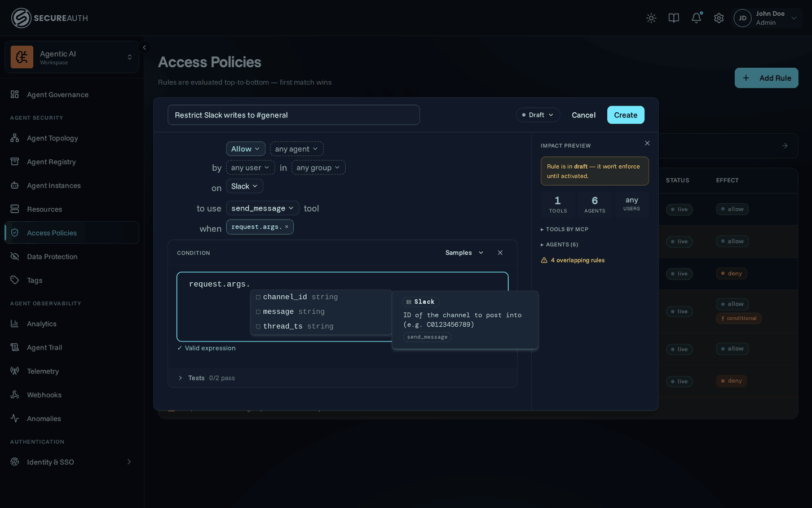This screenshot has height=508, width=812.
Task: Open the Samples dropdown
Action: (465, 253)
